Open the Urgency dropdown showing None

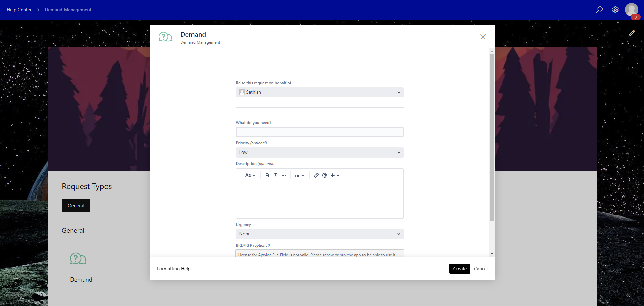click(319, 234)
